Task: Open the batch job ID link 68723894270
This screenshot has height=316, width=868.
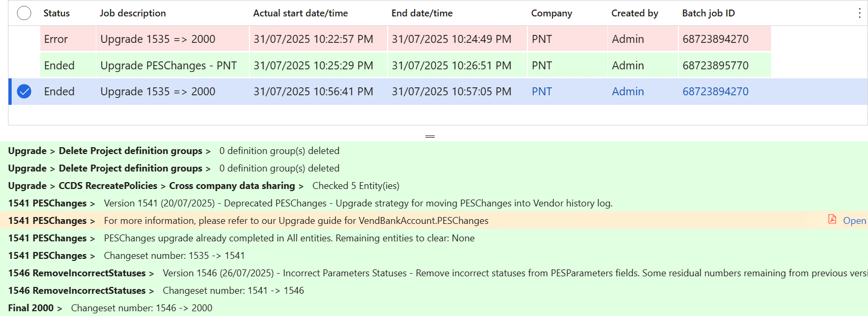Action: point(715,92)
